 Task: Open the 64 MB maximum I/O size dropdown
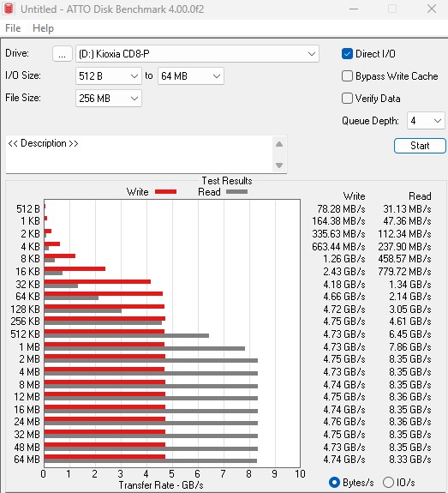(x=191, y=76)
